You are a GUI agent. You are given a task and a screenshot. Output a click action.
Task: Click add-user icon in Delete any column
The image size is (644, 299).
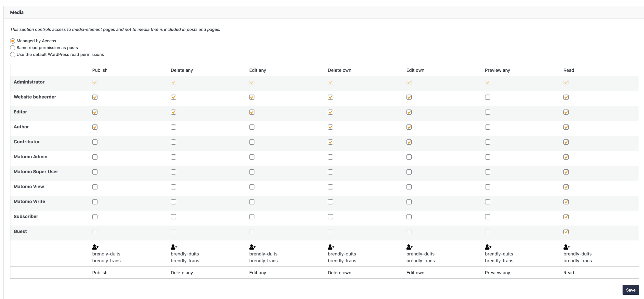(174, 247)
